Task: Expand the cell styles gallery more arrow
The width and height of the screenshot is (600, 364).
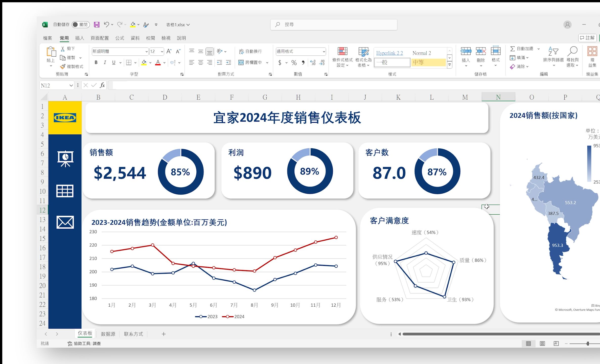Action: tap(450, 65)
